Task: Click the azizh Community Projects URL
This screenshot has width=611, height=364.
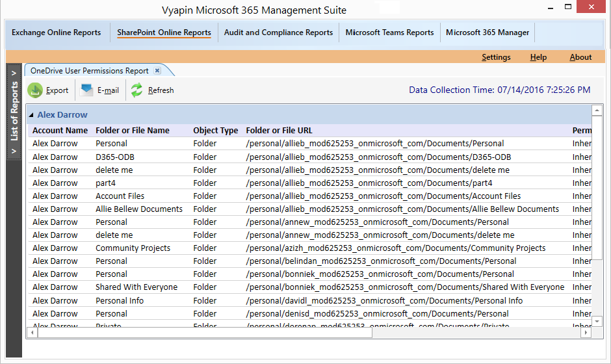Action: click(x=395, y=248)
